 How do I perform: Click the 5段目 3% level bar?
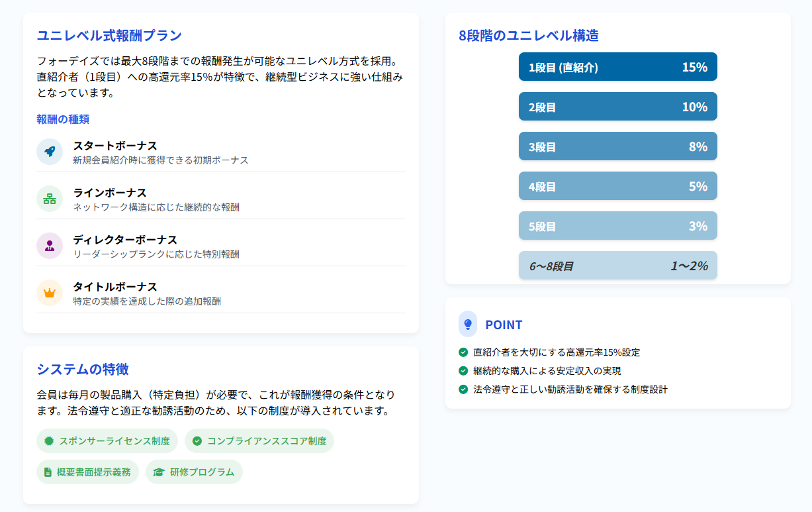coord(618,226)
